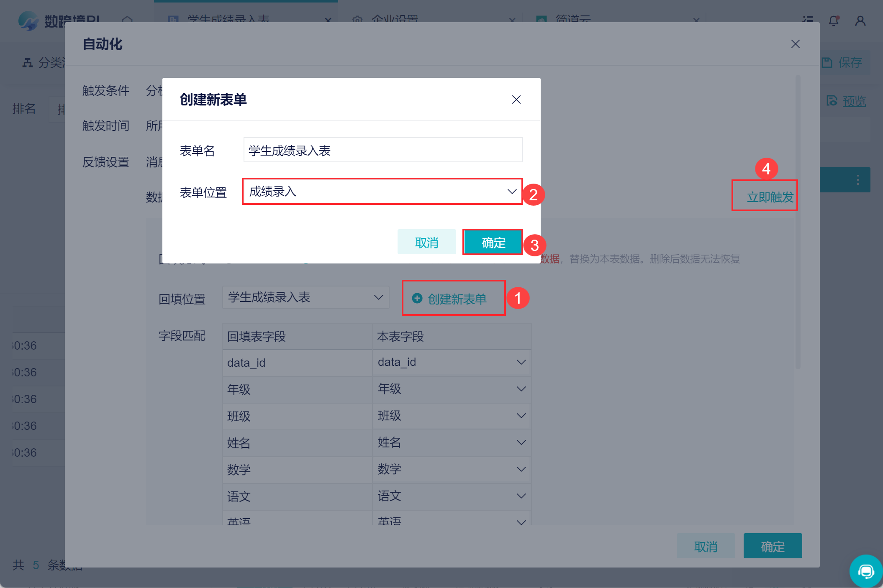Switch to the 简道云 tab
Image resolution: width=883 pixels, height=588 pixels.
coord(572,19)
